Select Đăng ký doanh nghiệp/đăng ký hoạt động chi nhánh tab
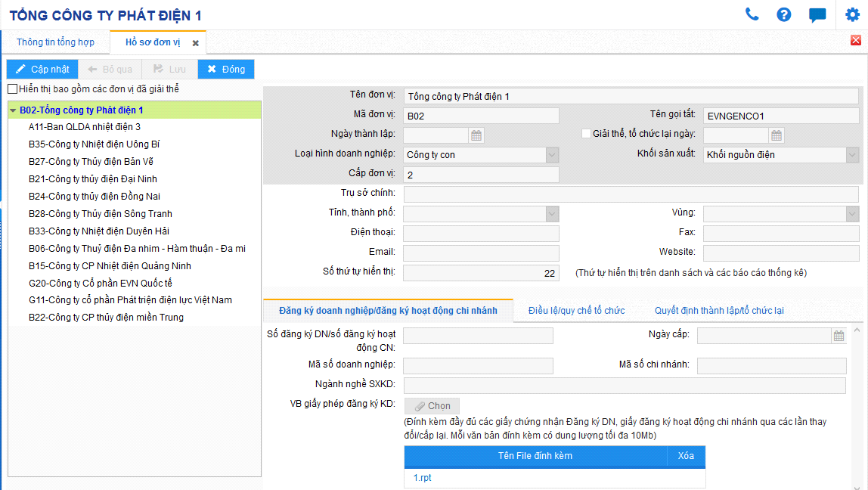This screenshot has width=868, height=490. coord(388,311)
